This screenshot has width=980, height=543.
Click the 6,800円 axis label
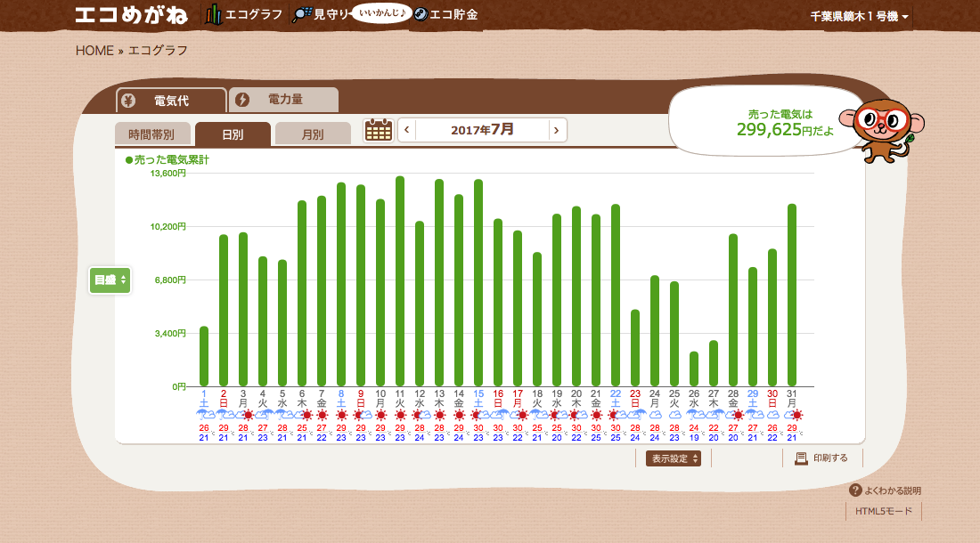coord(171,280)
